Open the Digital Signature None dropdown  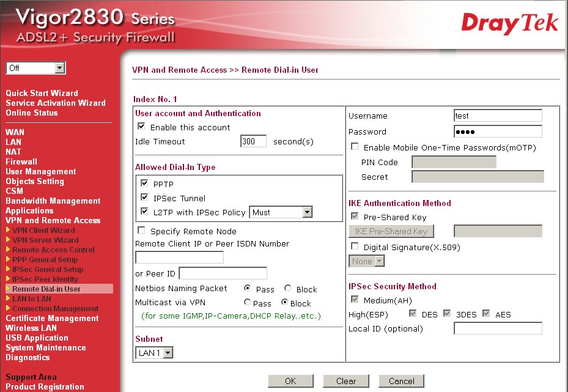pyautogui.click(x=367, y=261)
